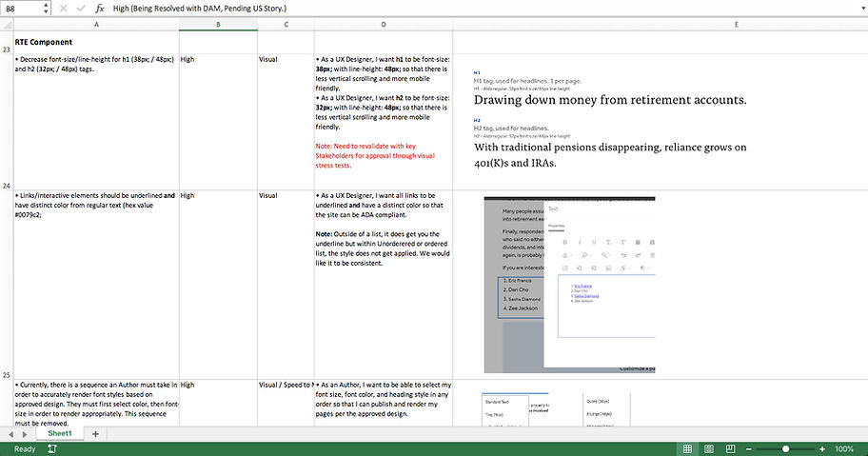
Task: Click the 'As a UX Designer, I want h1' cell
Action: (x=383, y=122)
